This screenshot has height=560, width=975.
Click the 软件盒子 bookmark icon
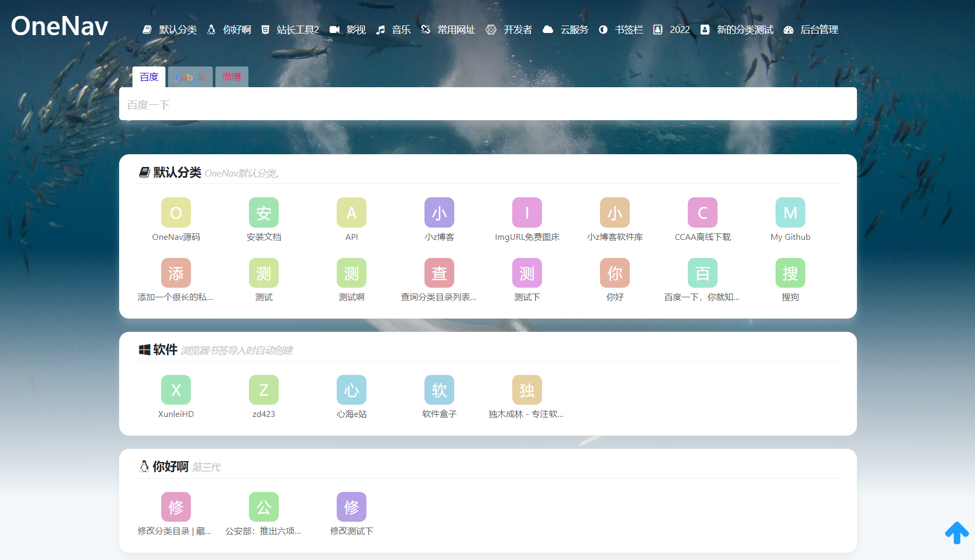pyautogui.click(x=439, y=390)
